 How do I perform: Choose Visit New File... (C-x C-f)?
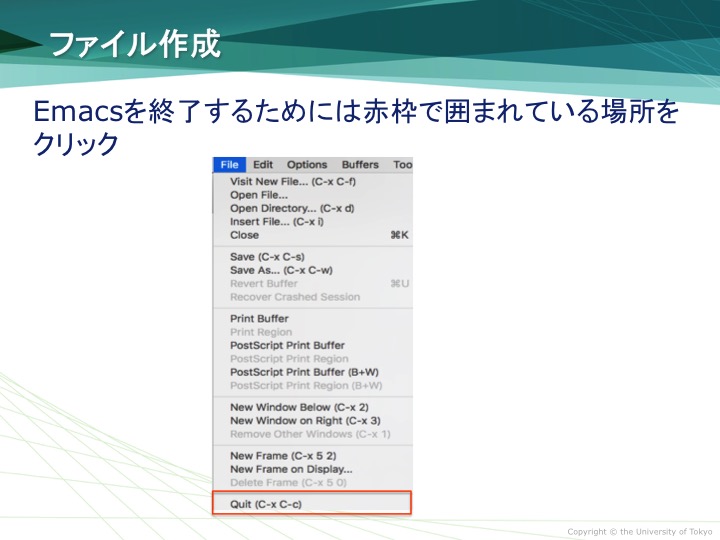pos(313,181)
